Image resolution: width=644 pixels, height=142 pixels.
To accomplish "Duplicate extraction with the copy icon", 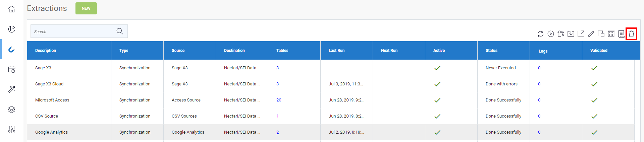I will click(x=601, y=34).
